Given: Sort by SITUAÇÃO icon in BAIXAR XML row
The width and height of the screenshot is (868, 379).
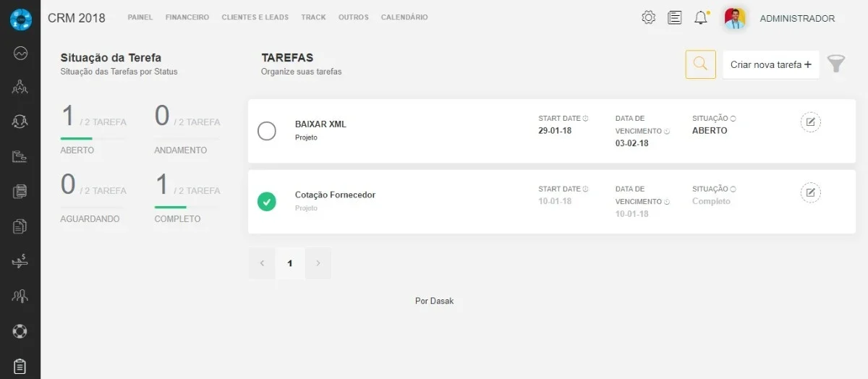Looking at the screenshot, I should pyautogui.click(x=733, y=118).
